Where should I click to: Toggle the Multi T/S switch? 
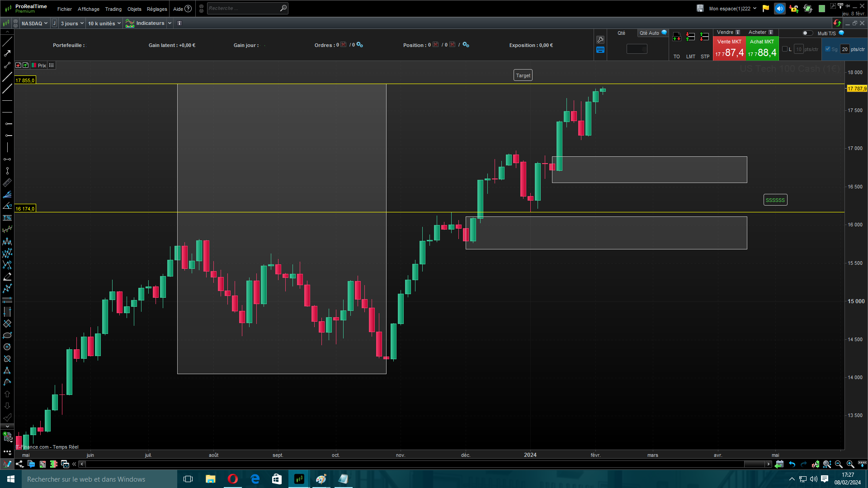[807, 33]
